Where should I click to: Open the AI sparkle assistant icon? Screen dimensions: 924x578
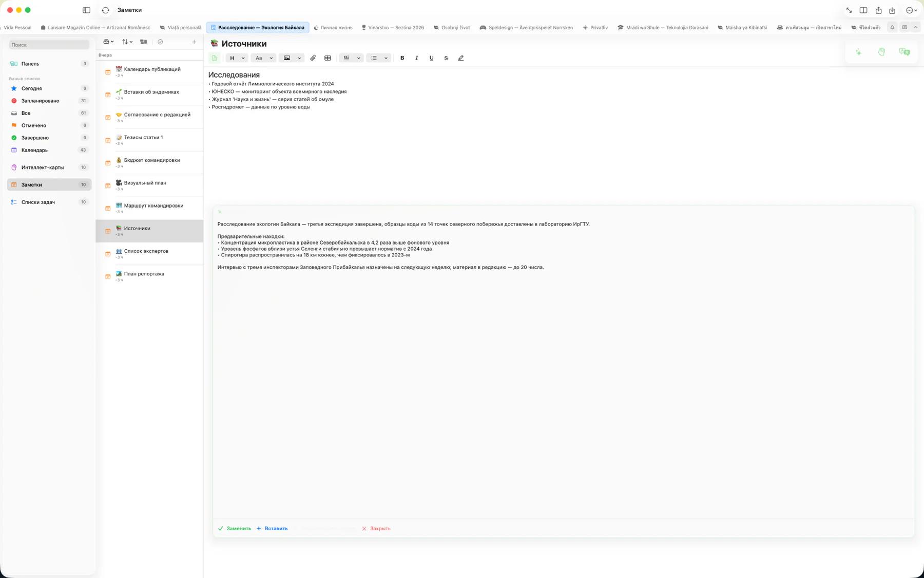coord(858,52)
